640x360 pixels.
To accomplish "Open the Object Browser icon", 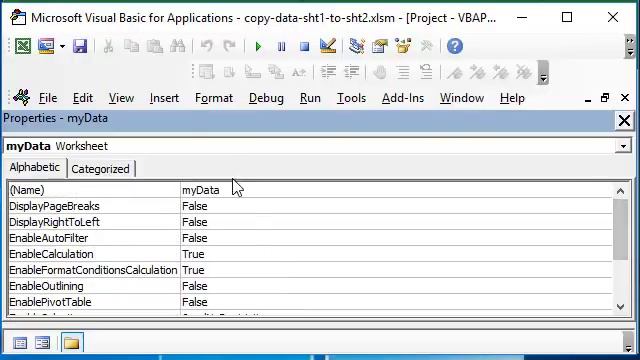I will click(x=403, y=46).
